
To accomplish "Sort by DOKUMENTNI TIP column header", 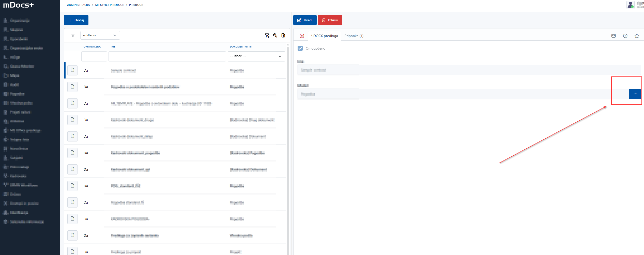I will coord(241,47).
